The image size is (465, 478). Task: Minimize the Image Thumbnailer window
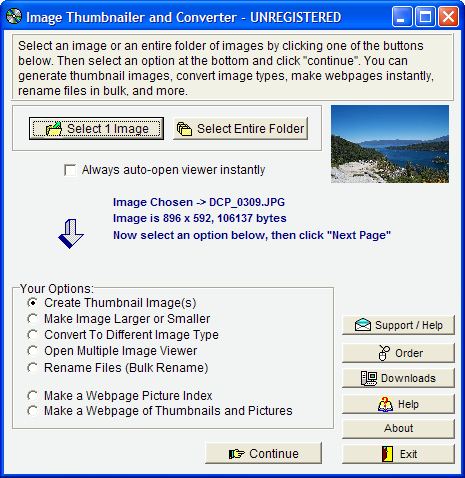401,17
